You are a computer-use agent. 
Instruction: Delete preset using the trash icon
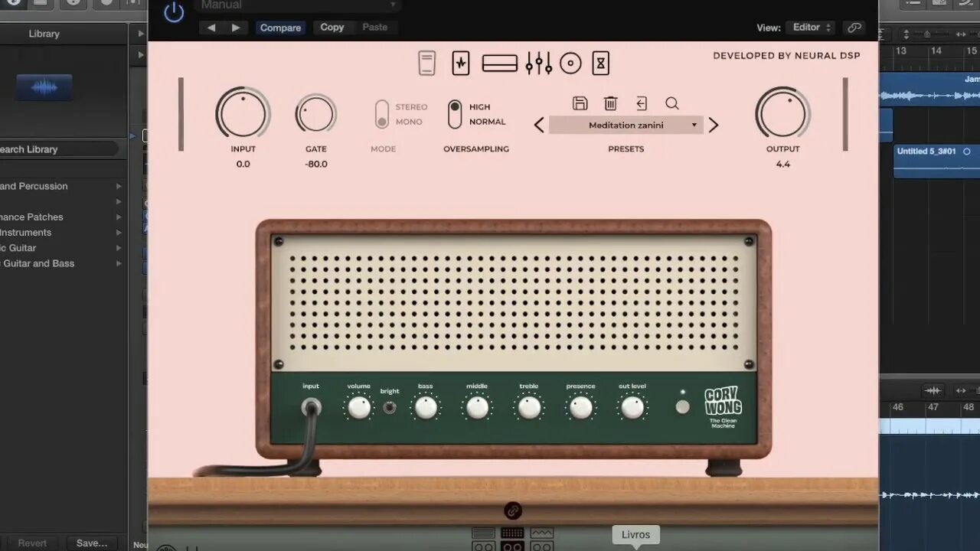tap(611, 103)
